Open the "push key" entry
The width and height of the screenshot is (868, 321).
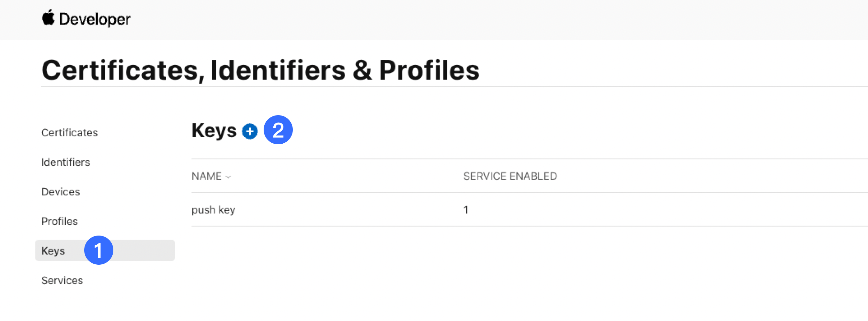tap(213, 210)
